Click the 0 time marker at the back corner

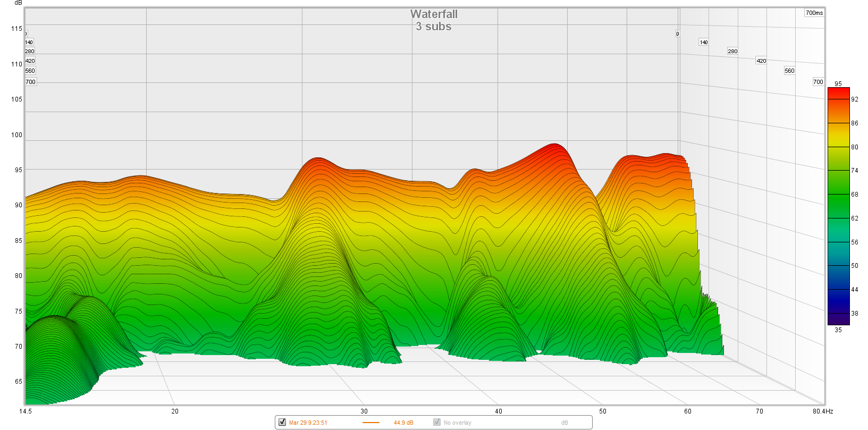click(x=677, y=33)
